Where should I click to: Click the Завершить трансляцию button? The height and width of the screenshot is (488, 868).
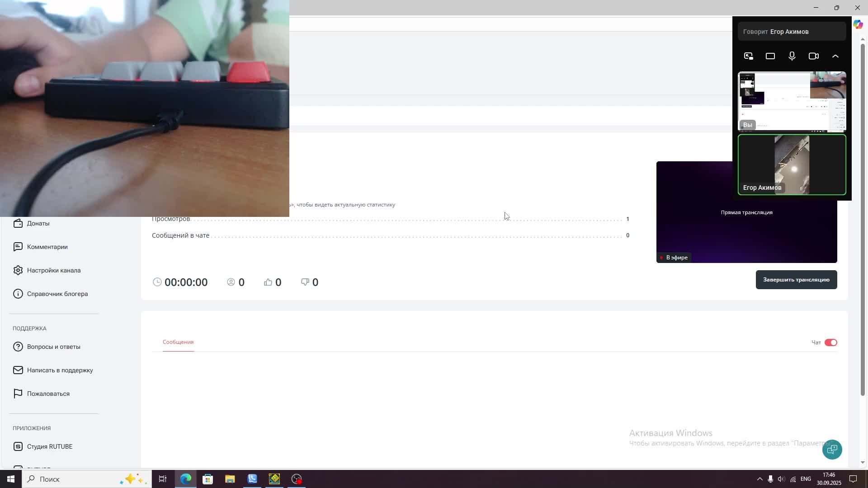tap(796, 280)
